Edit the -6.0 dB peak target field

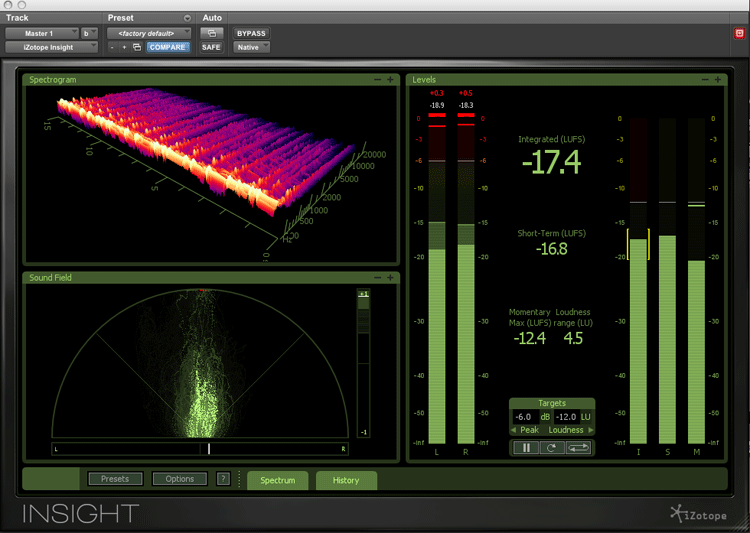pyautogui.click(x=525, y=417)
